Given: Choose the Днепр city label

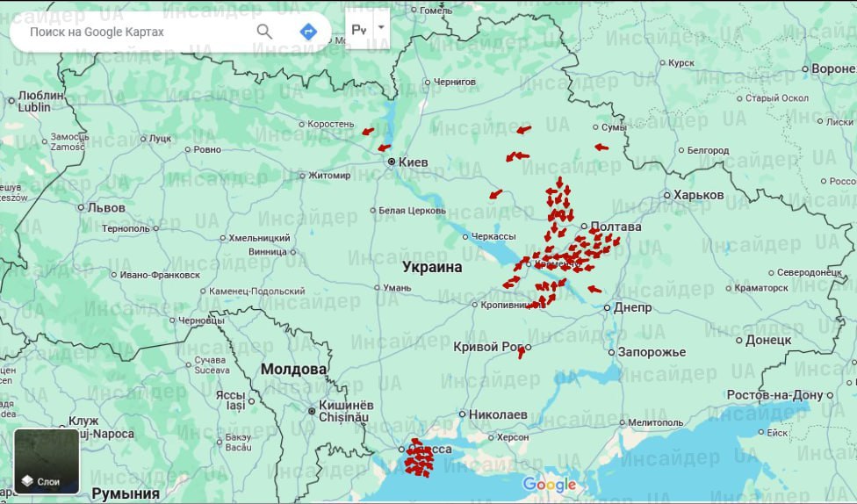Looking at the screenshot, I should click(632, 307).
